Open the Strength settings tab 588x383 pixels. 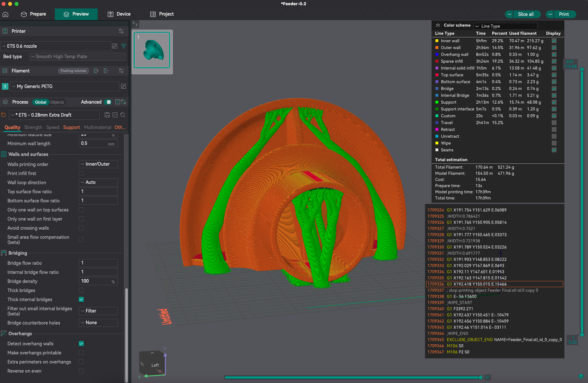point(33,127)
